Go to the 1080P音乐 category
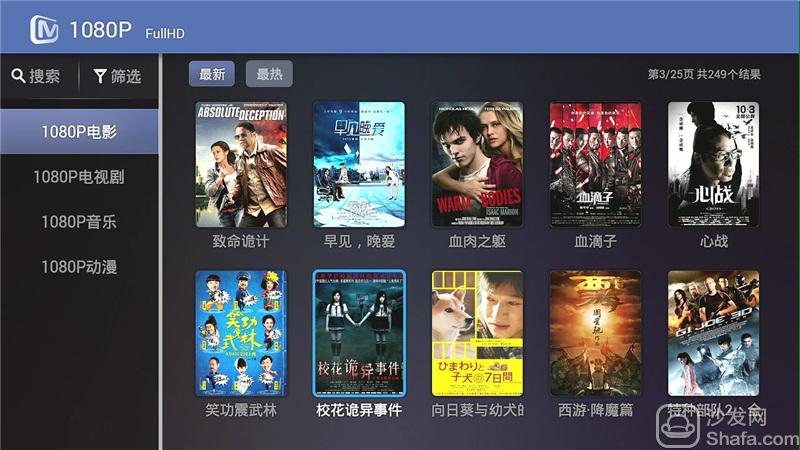 pos(79,221)
